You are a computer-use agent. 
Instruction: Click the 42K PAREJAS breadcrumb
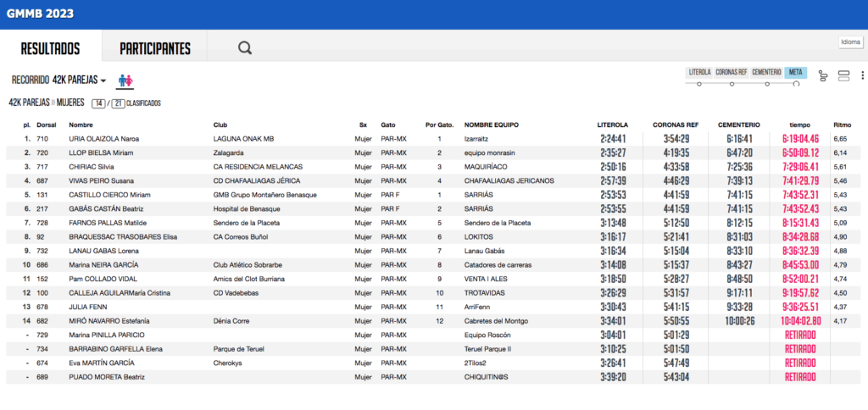[x=29, y=102]
